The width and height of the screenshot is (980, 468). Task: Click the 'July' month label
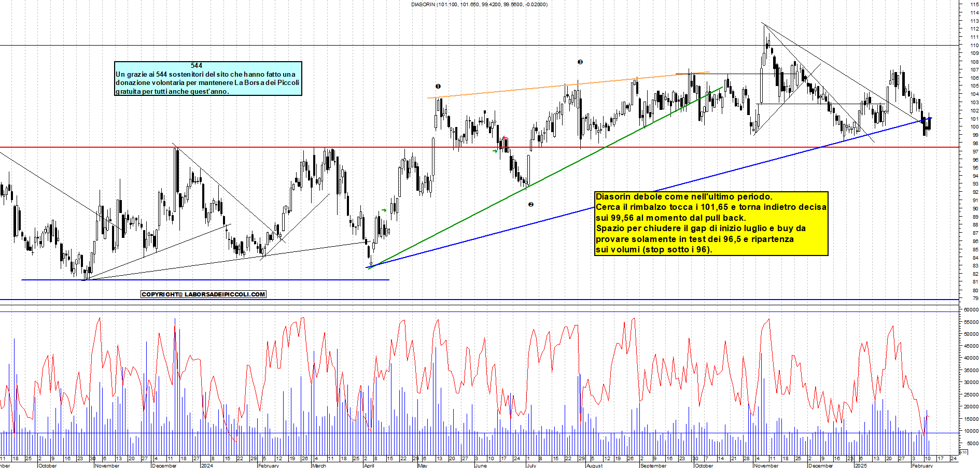(531, 465)
